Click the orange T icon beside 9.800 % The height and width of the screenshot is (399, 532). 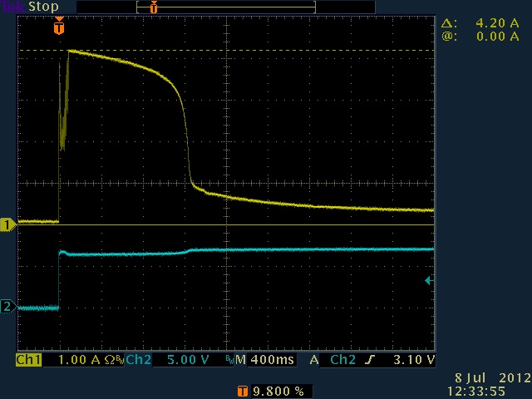[243, 390]
